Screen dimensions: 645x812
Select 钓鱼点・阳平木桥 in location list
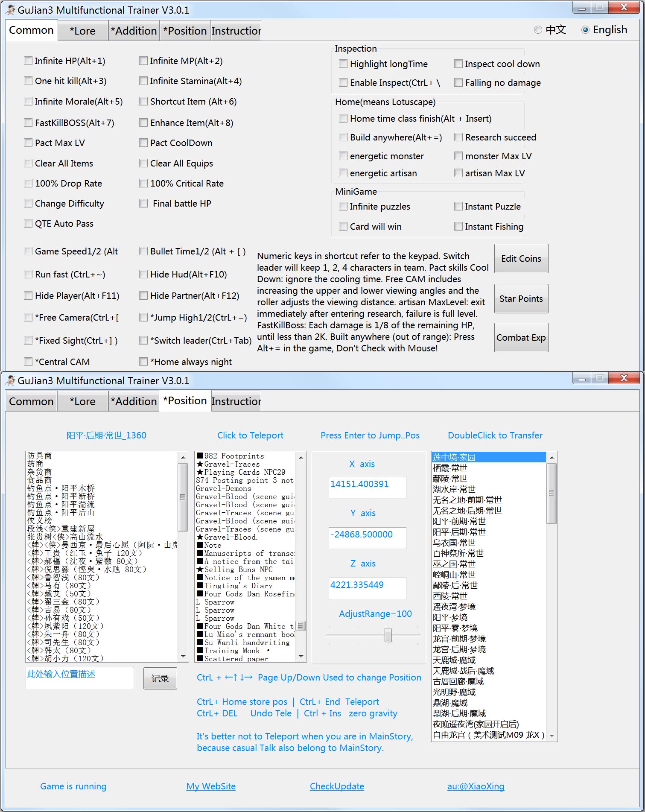pyautogui.click(x=102, y=488)
